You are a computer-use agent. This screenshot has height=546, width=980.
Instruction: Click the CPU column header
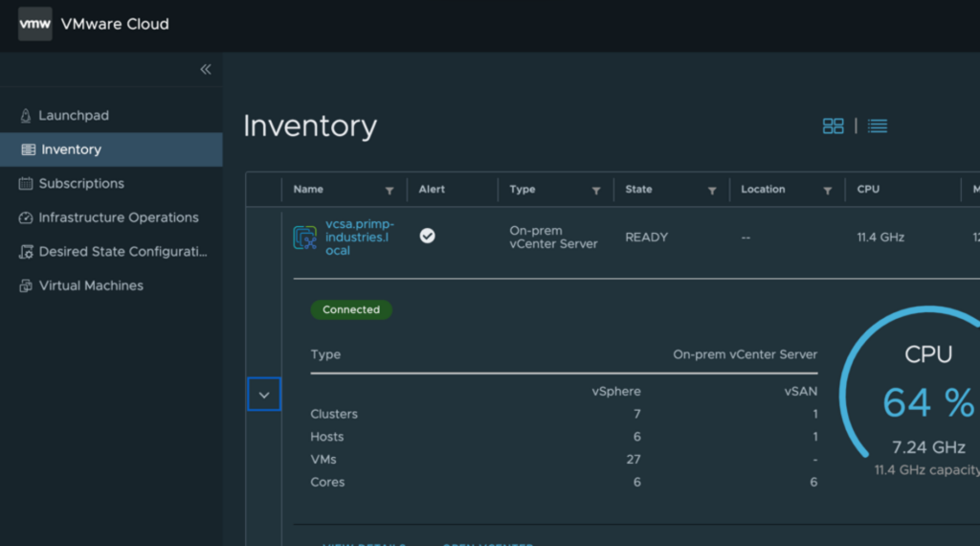coord(868,190)
